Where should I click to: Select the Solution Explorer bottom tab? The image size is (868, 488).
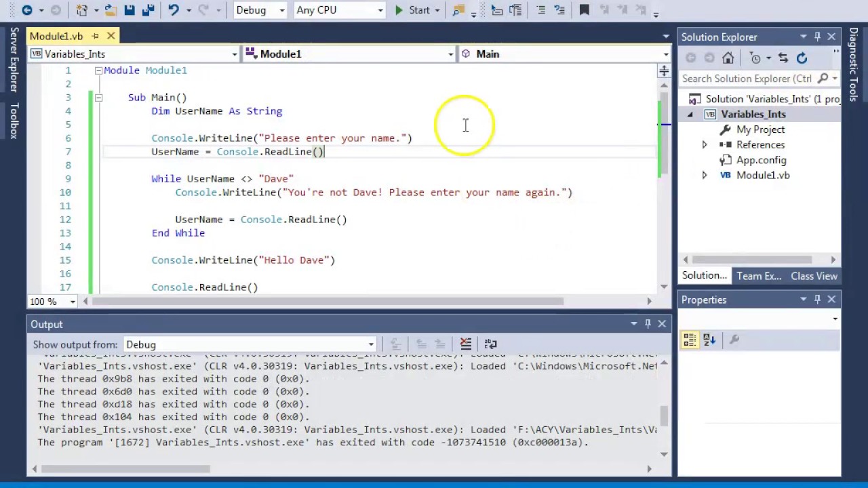click(x=705, y=276)
